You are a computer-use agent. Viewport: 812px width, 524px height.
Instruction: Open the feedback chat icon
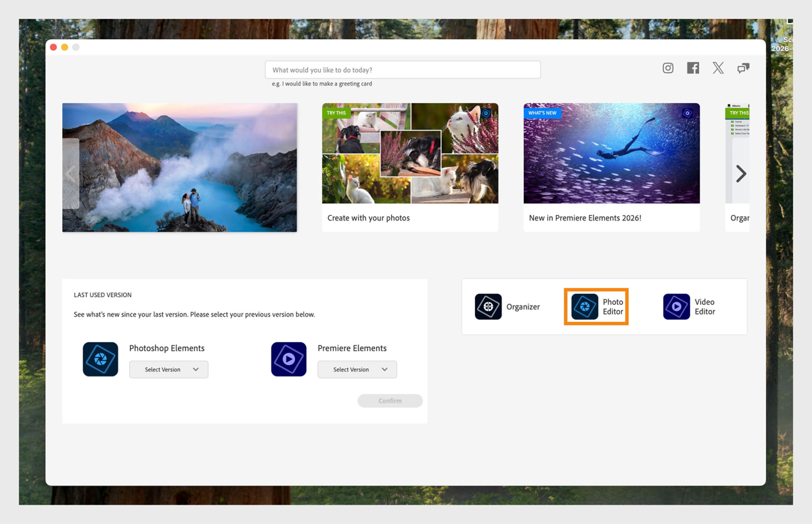coord(743,68)
